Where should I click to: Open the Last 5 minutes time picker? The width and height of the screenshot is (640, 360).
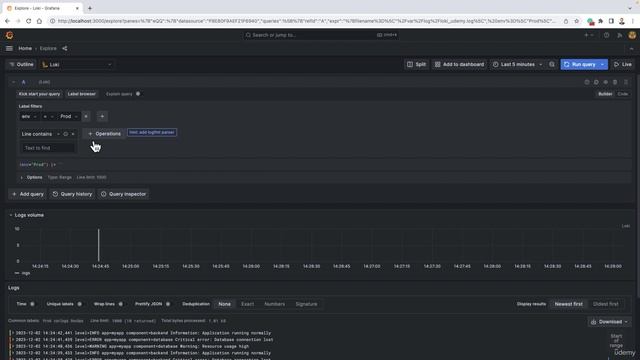[x=518, y=64]
